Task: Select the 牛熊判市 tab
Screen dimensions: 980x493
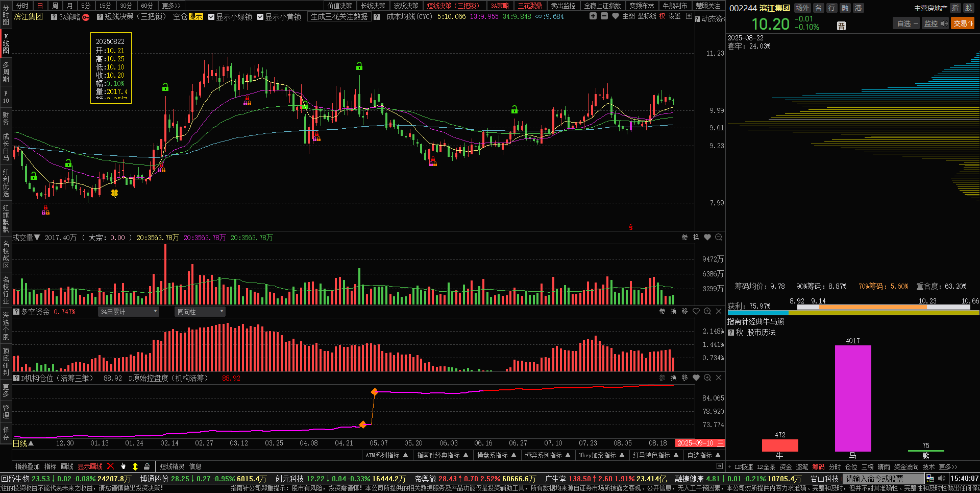Action: (675, 6)
